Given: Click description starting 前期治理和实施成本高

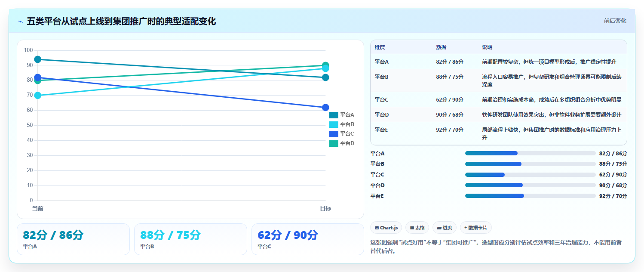Looking at the screenshot, I should (552, 100).
